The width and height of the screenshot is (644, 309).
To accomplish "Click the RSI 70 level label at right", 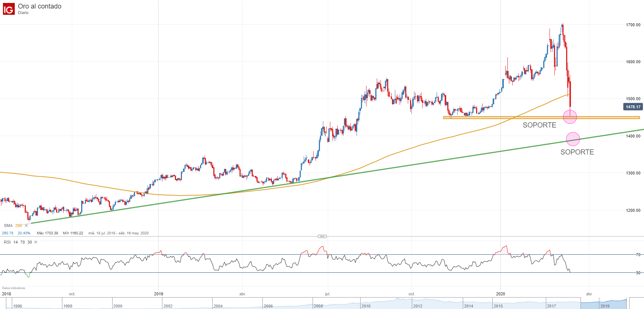I will coord(638,255).
